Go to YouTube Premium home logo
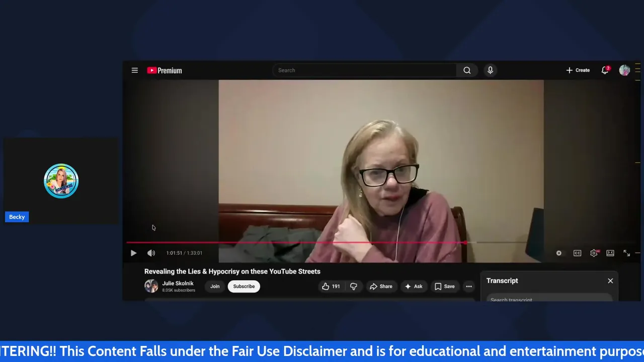The height and width of the screenshot is (362, 644). click(x=165, y=70)
